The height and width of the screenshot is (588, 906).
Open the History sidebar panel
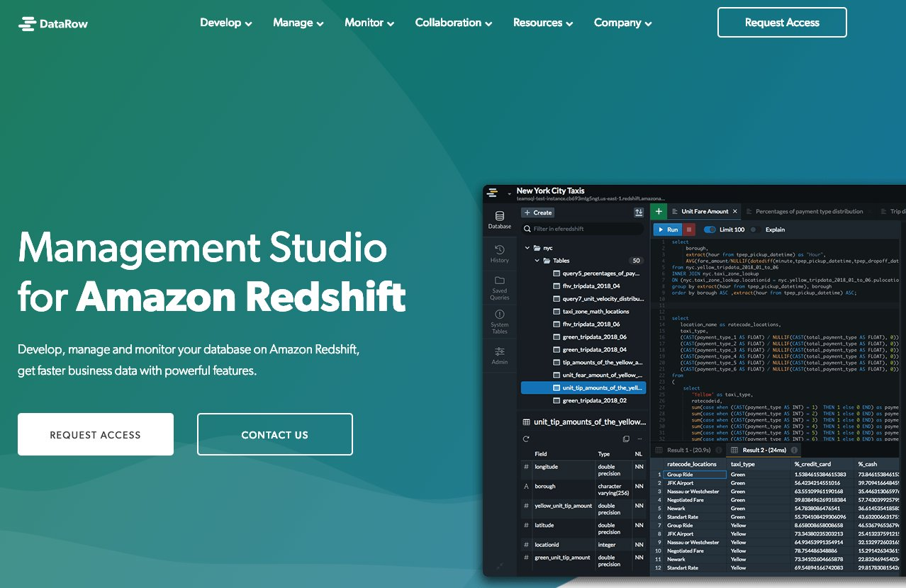(500, 254)
